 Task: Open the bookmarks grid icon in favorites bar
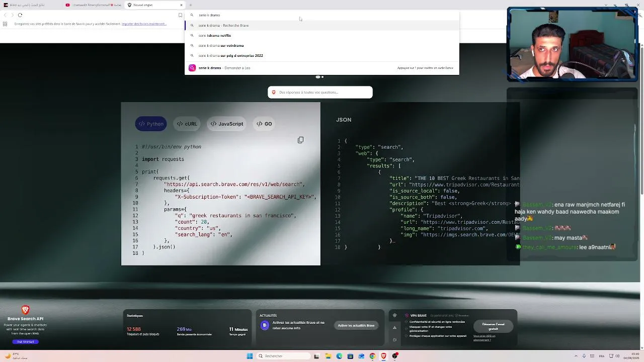(x=5, y=24)
